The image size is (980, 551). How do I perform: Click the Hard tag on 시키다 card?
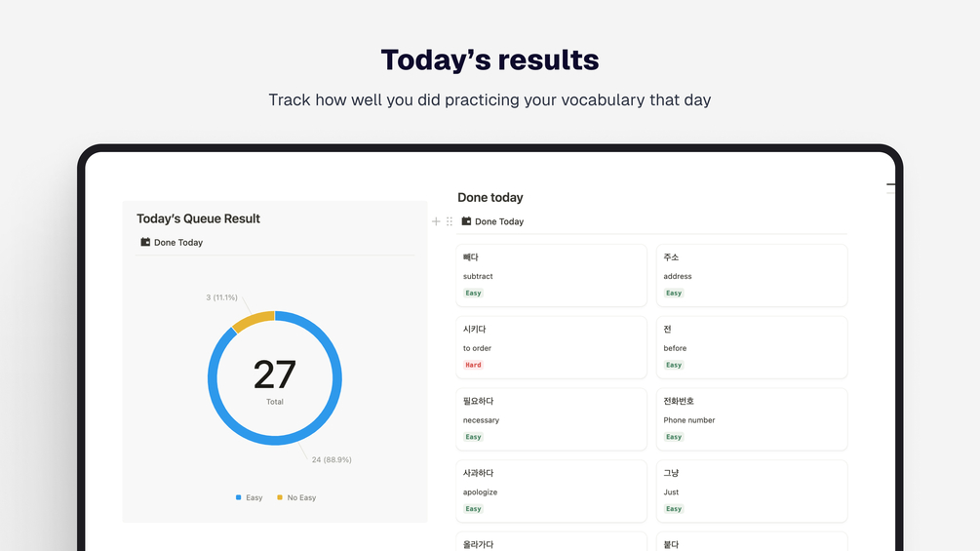click(473, 365)
